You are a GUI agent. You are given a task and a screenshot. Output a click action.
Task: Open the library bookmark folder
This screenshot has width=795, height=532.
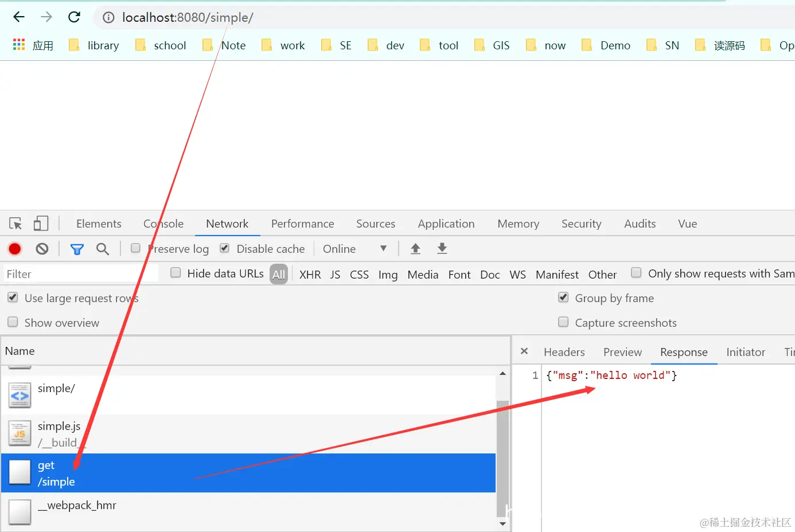point(94,45)
